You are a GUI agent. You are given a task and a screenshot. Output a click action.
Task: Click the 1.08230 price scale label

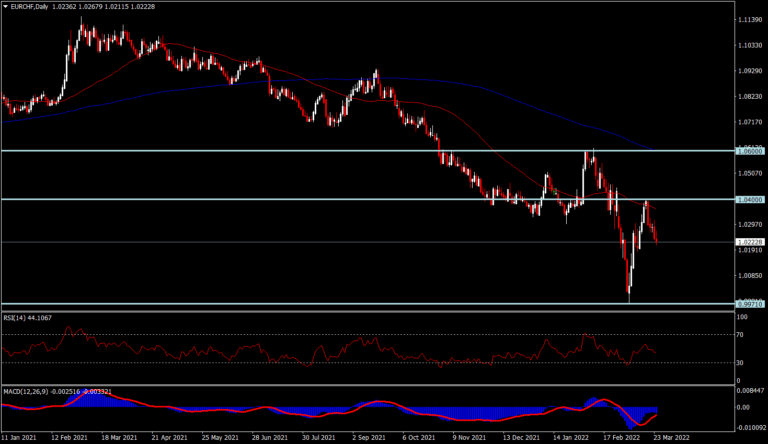[x=750, y=97]
